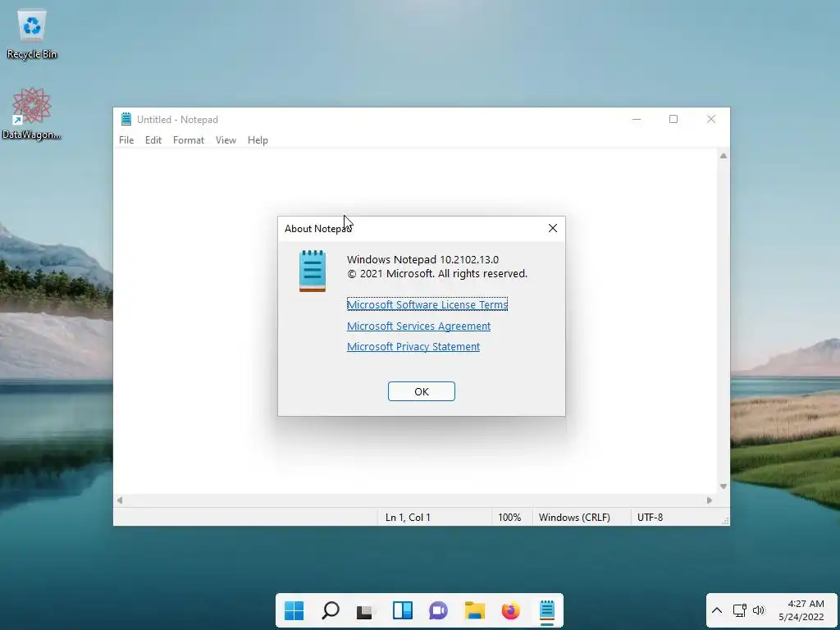Open the File menu in Notepad
The width and height of the screenshot is (840, 630).
(126, 139)
